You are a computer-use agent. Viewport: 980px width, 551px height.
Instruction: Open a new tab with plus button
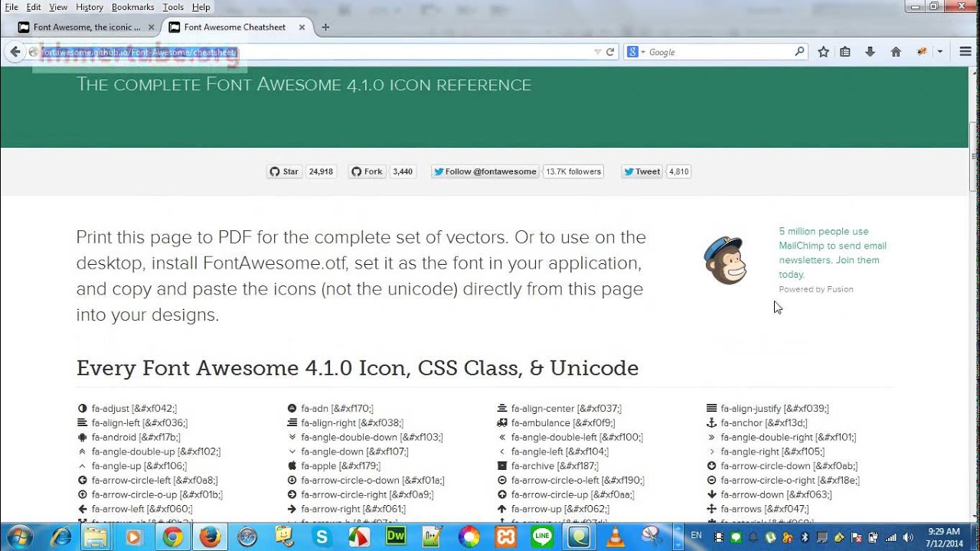[325, 27]
